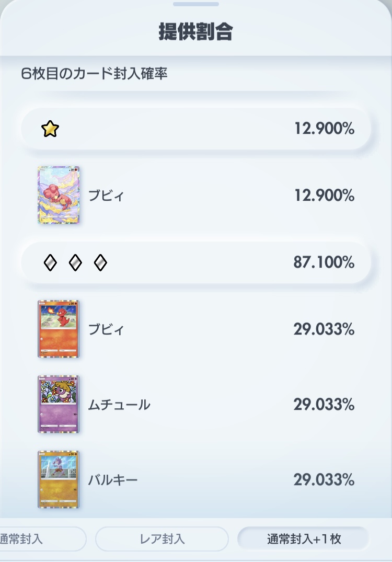Select the first diamond rarity icon
This screenshot has height=562, width=392.
50,262
